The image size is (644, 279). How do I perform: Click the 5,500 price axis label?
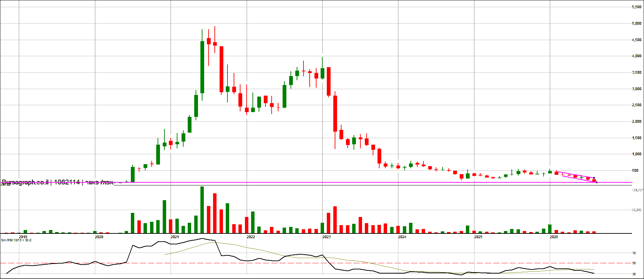(x=636, y=7)
